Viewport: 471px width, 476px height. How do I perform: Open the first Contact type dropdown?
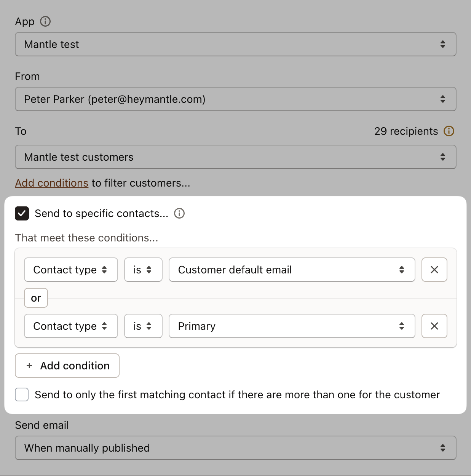(71, 270)
